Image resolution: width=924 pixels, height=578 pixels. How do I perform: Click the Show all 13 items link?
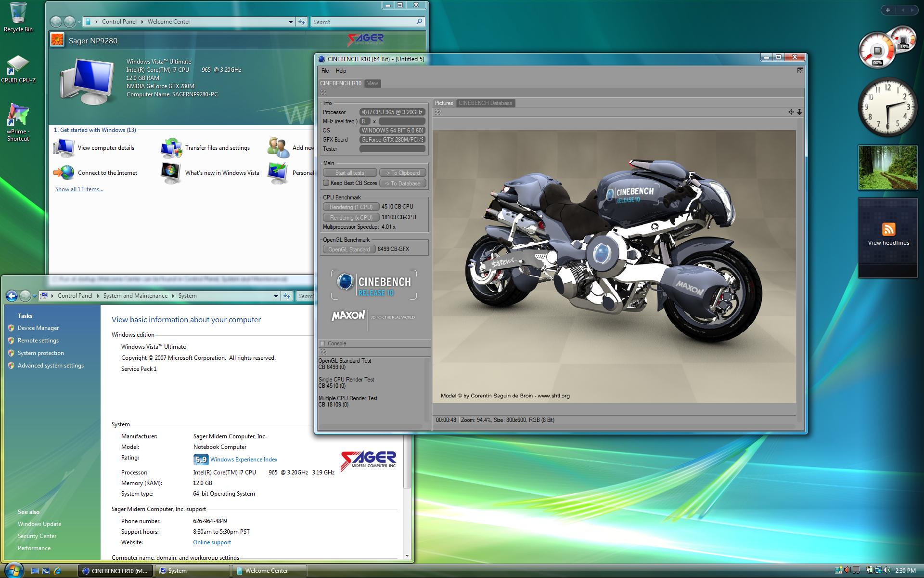click(x=79, y=189)
